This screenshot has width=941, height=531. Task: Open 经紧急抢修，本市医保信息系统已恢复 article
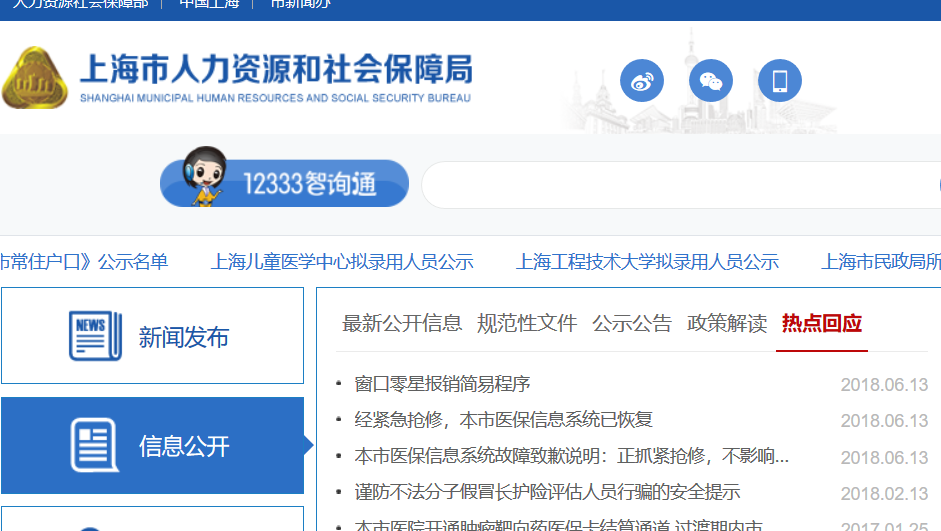[504, 420]
